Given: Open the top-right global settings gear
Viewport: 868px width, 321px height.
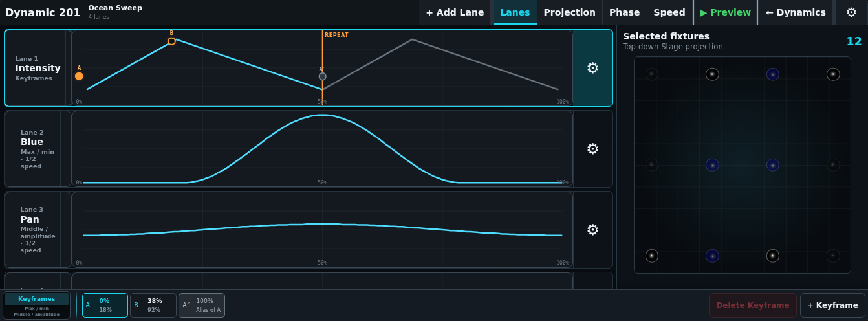Looking at the screenshot, I should [851, 12].
